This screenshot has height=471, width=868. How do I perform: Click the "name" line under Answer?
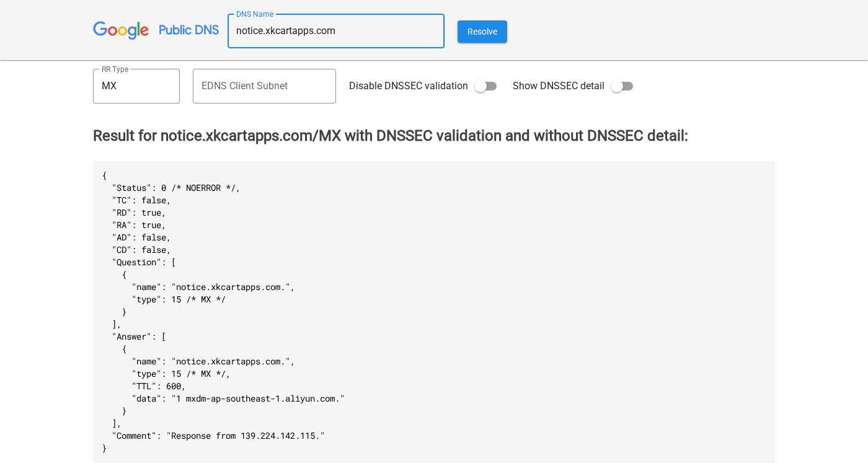(x=213, y=361)
